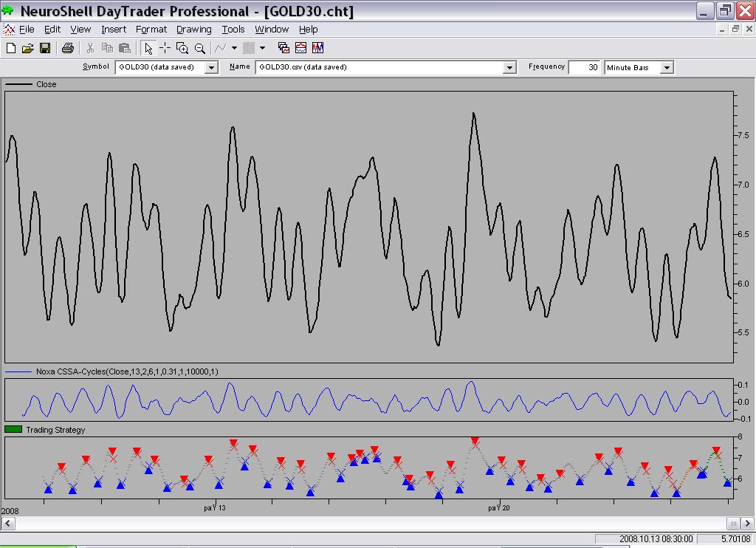Viewport: 756px width, 548px height.
Task: Open the Edit menu
Action: pos(52,30)
